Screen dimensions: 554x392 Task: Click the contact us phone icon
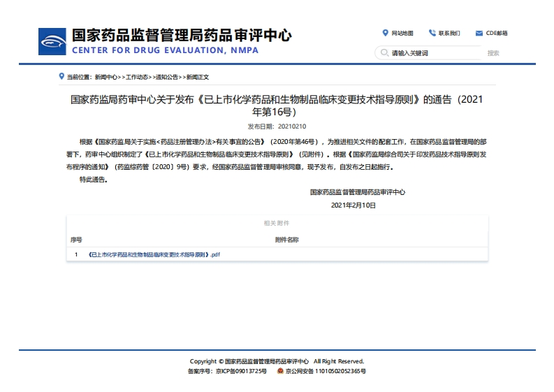(x=432, y=33)
